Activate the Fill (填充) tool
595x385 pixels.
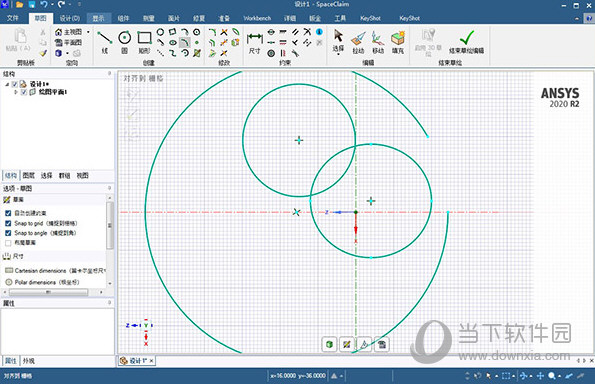(x=398, y=42)
